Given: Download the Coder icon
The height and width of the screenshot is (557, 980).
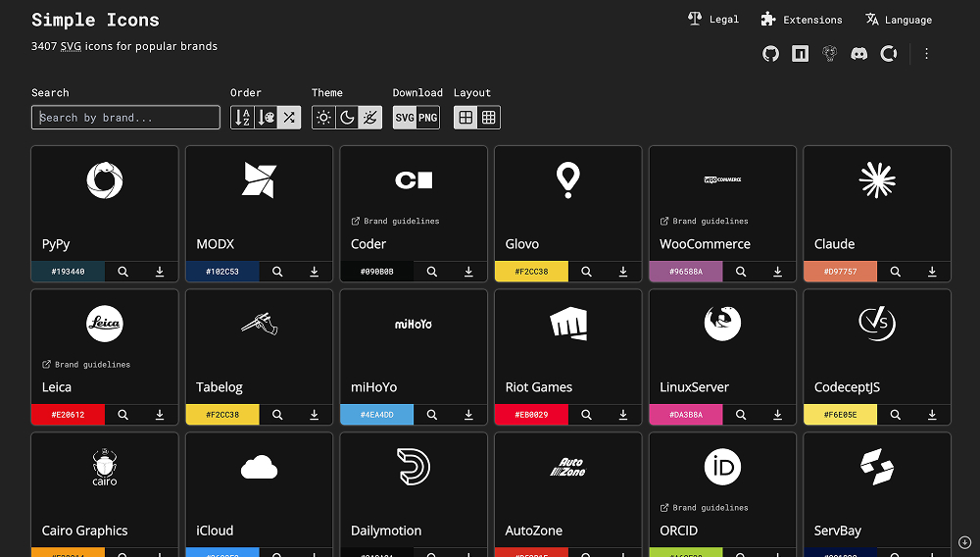Looking at the screenshot, I should coord(468,272).
